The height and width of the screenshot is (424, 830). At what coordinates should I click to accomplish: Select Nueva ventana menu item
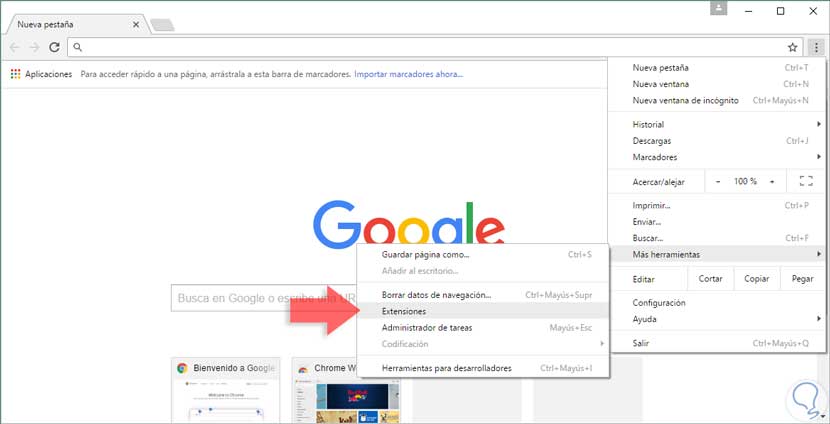[716, 84]
